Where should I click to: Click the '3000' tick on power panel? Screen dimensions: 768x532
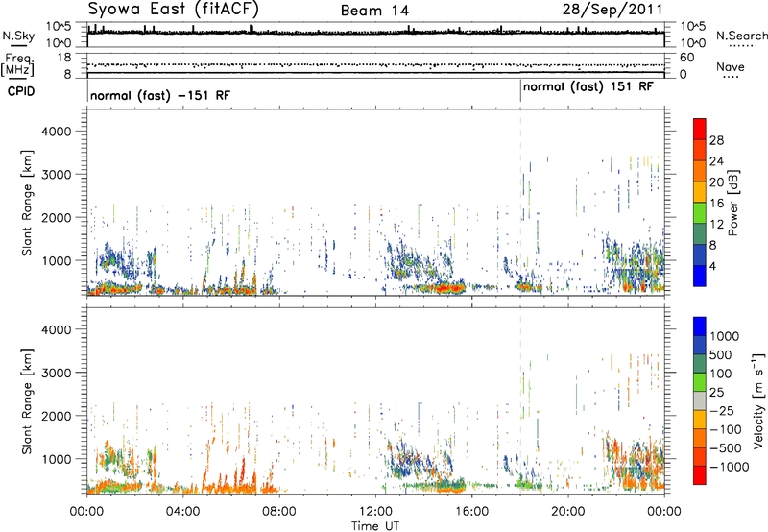56,175
